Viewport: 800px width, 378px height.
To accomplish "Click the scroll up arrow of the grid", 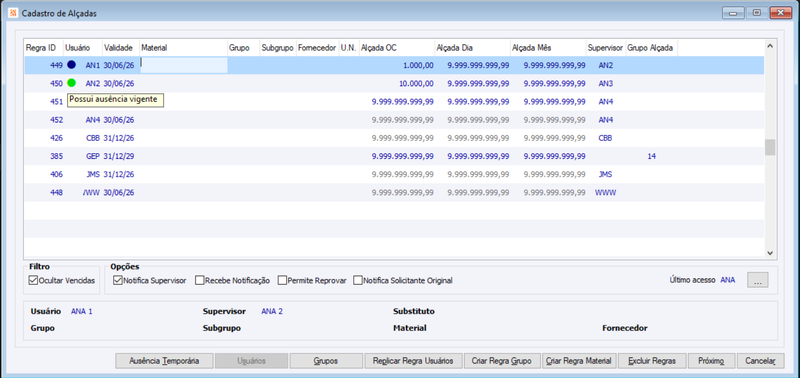I will tap(770, 46).
